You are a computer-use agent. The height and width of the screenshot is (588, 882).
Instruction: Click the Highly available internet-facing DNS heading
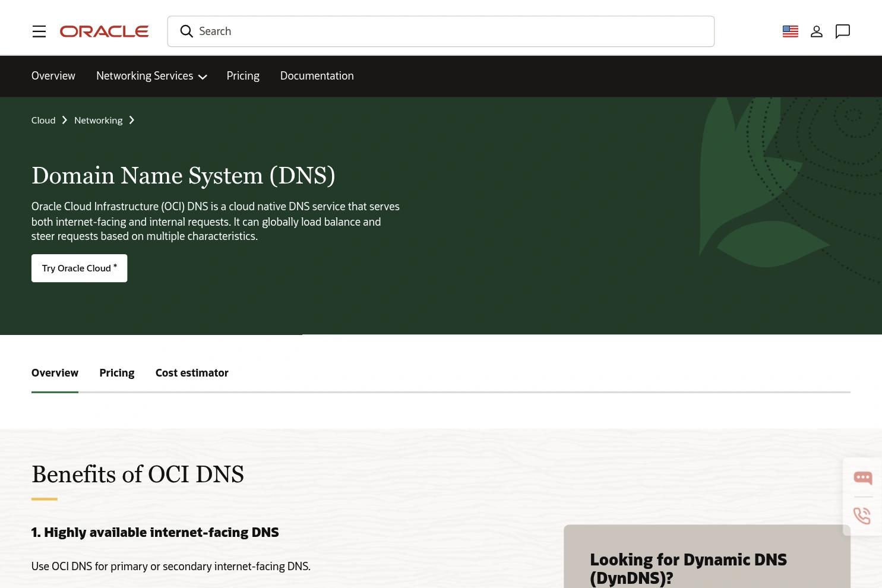click(x=155, y=532)
